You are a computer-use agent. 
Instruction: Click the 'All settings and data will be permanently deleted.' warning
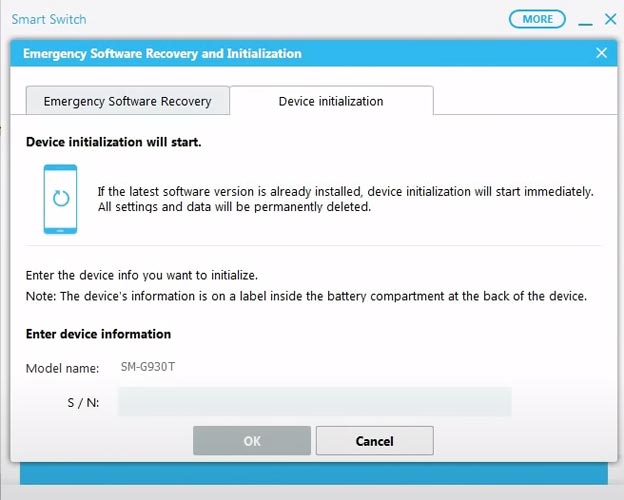234,207
